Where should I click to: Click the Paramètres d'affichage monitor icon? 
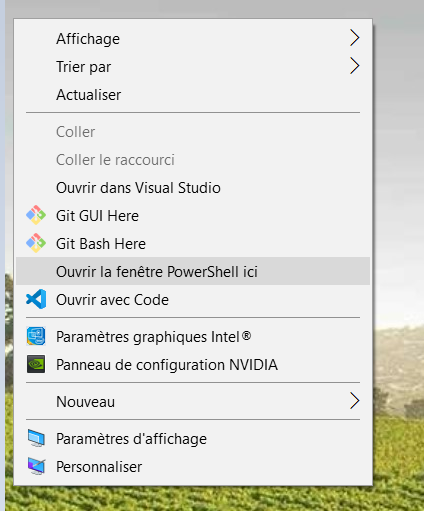[x=36, y=438]
